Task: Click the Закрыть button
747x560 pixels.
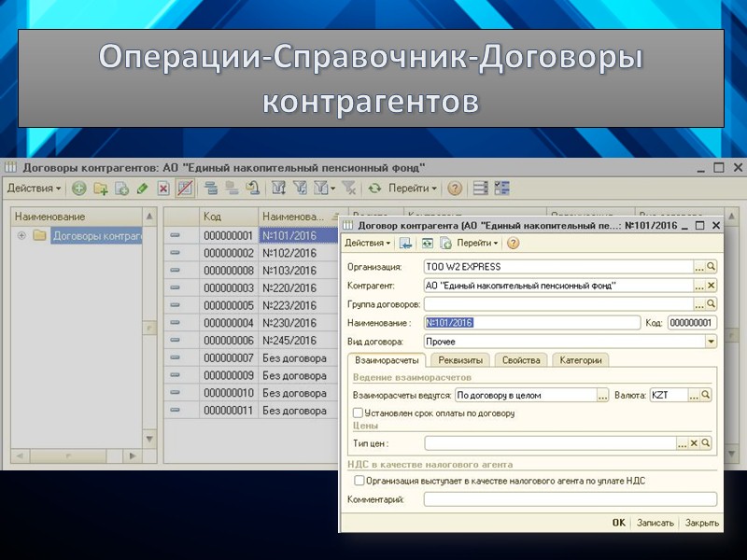Action: click(702, 523)
